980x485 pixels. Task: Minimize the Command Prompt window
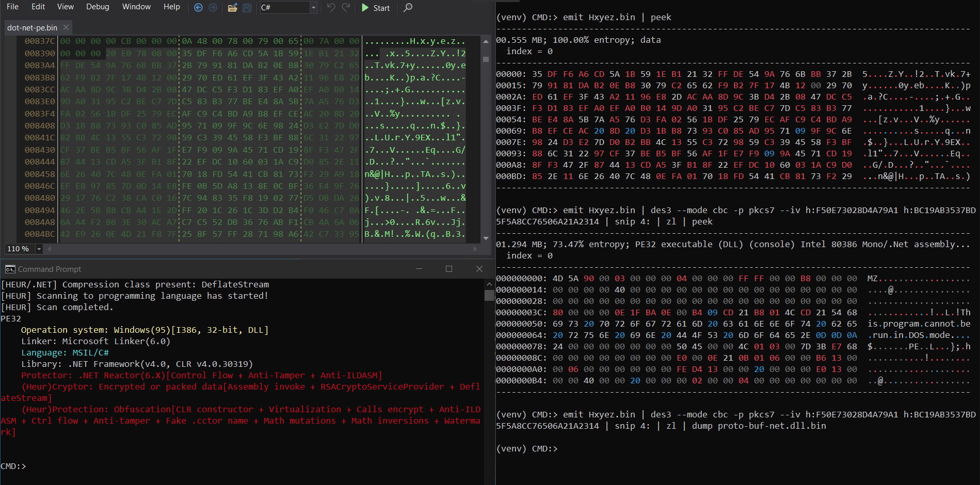click(x=419, y=269)
